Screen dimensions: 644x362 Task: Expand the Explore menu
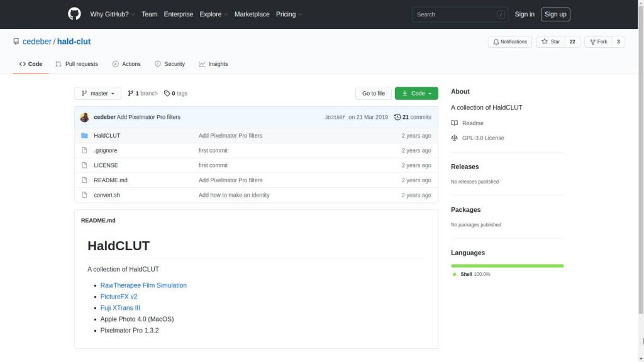(x=214, y=14)
